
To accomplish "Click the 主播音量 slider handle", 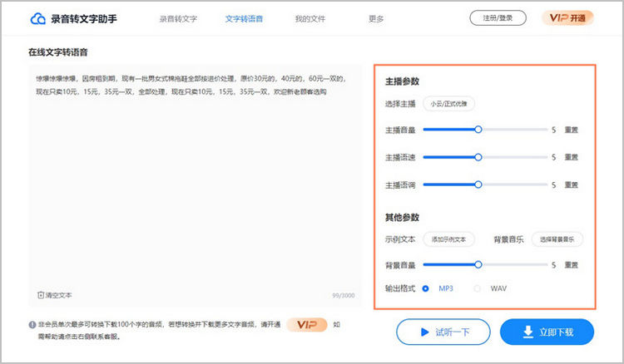I will 478,129.
